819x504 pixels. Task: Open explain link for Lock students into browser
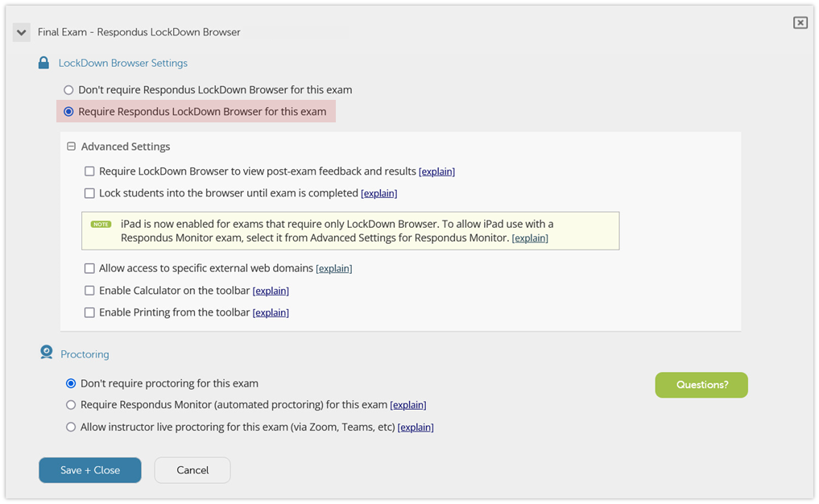coord(379,194)
